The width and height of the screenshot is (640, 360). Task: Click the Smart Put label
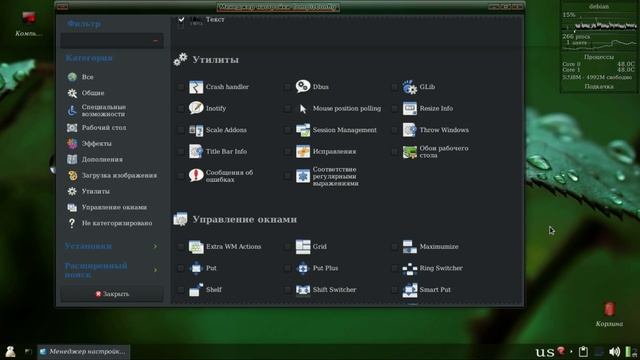(x=435, y=289)
